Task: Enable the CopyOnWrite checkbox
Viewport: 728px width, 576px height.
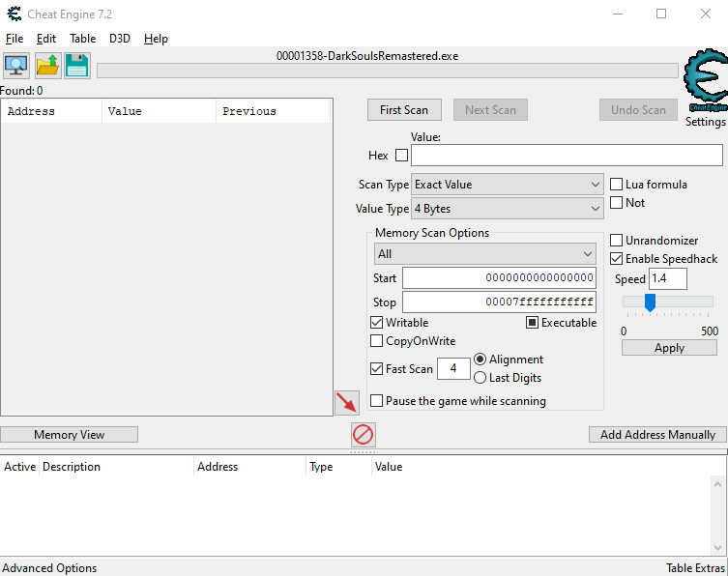Action: click(x=376, y=341)
